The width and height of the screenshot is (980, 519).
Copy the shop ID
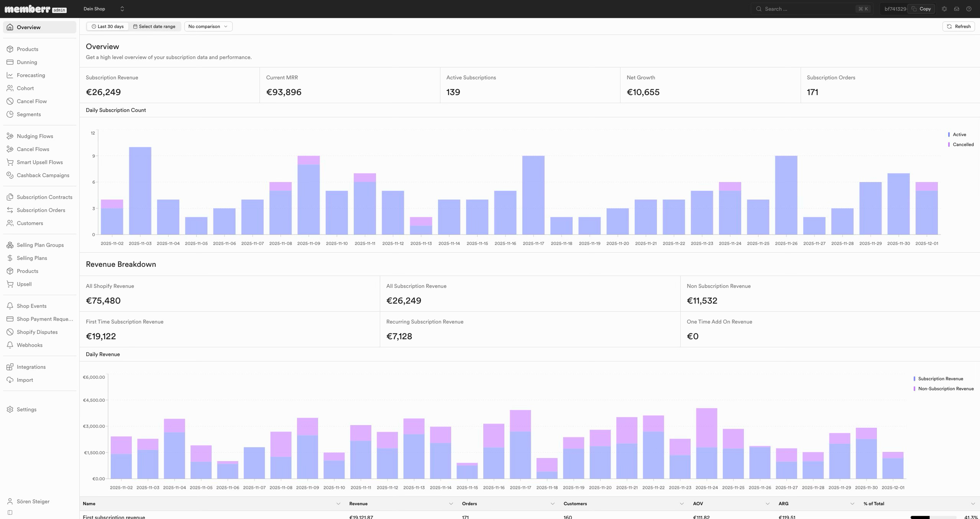(921, 9)
